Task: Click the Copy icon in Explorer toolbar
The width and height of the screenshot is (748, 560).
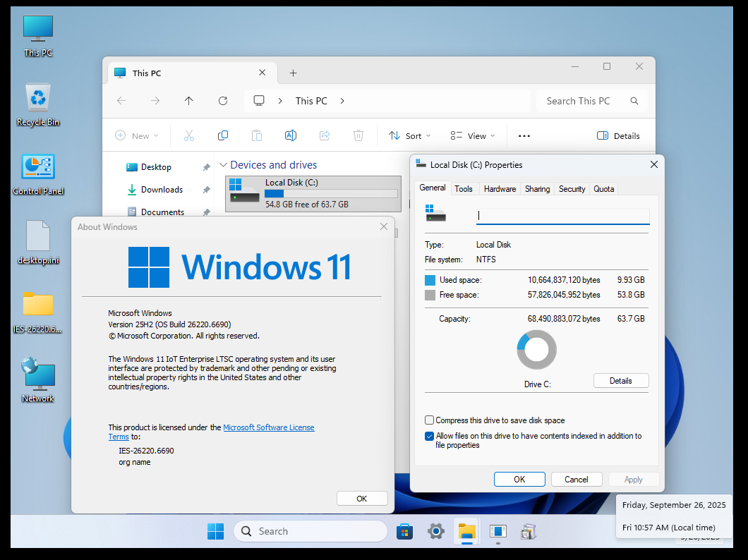Action: (x=223, y=136)
